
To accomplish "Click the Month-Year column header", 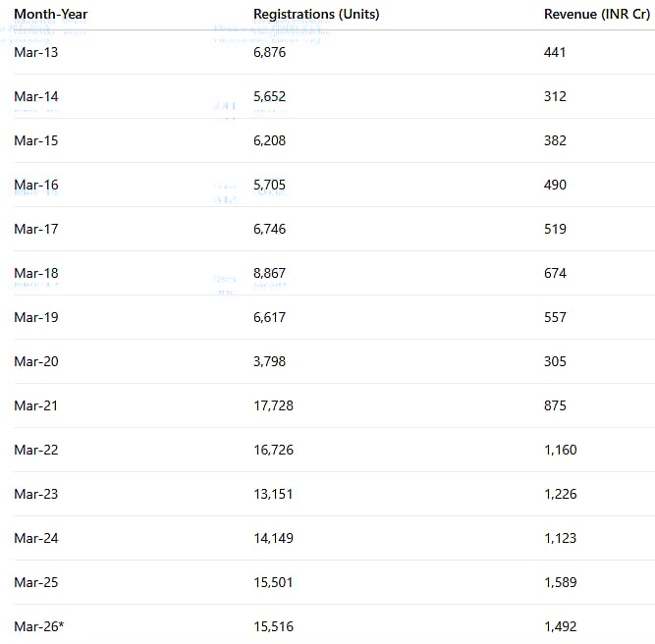I will coord(51,14).
